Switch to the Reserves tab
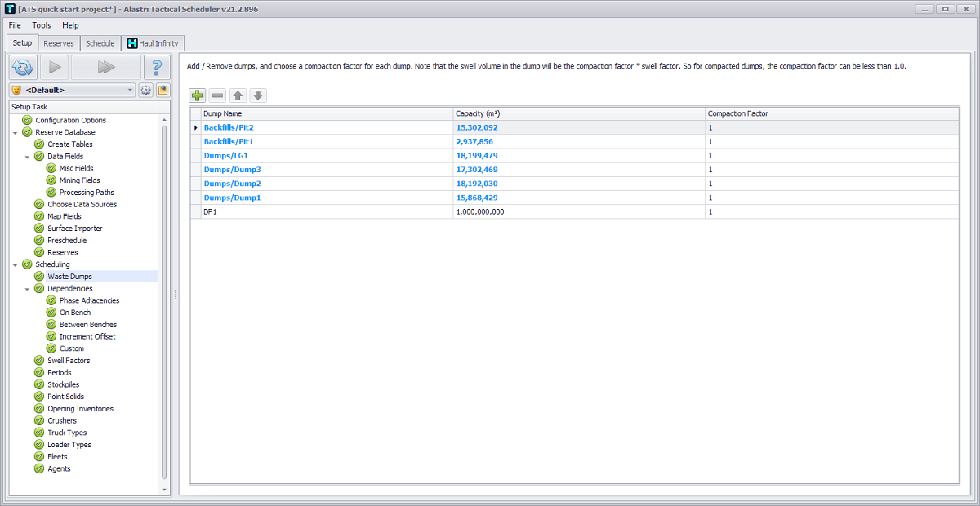The height and width of the screenshot is (506, 980). pyautogui.click(x=59, y=43)
